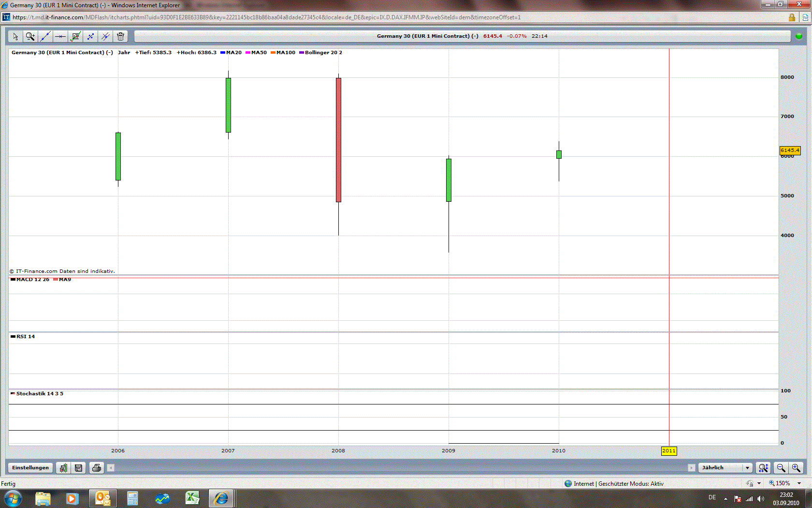
Task: Click the 150% zoom level button
Action: pyautogui.click(x=780, y=483)
